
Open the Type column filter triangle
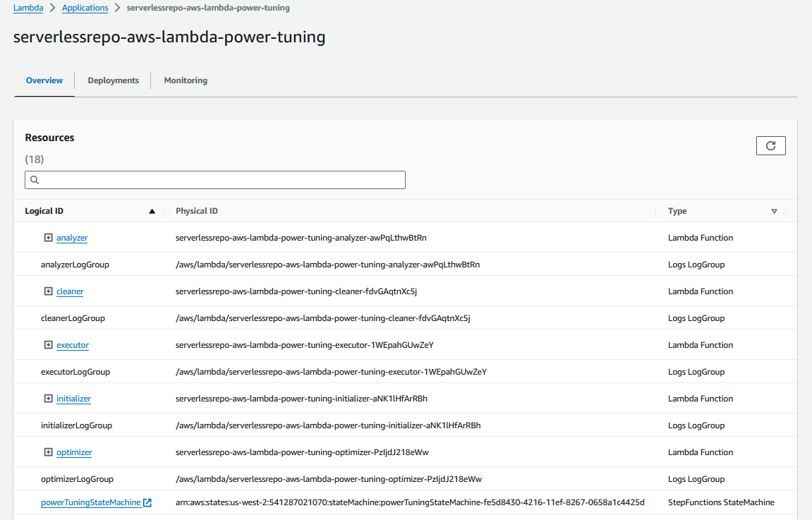coord(774,211)
